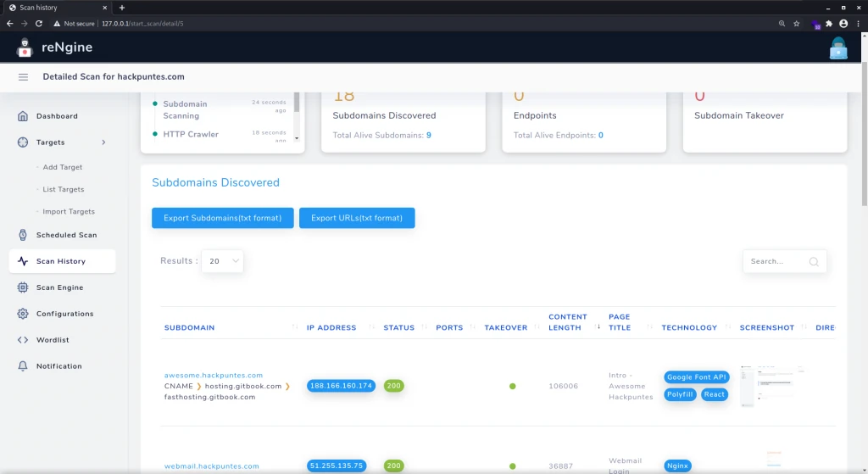This screenshot has width=868, height=474.
Task: Click the Scan Engine chip icon
Action: [x=23, y=287]
